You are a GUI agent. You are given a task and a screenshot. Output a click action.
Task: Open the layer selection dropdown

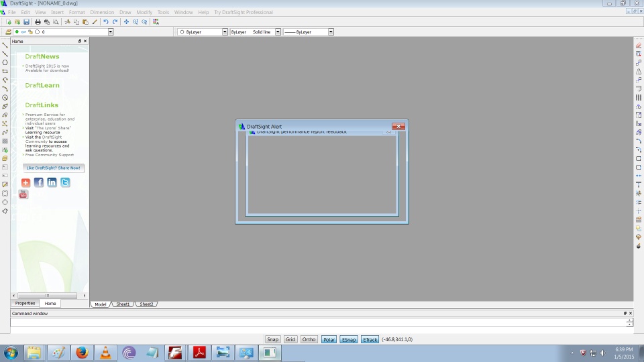pos(111,32)
